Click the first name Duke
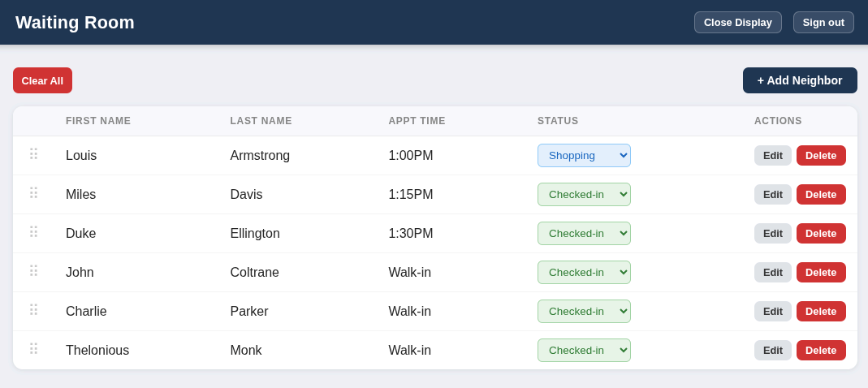868x388 pixels. click(x=81, y=234)
